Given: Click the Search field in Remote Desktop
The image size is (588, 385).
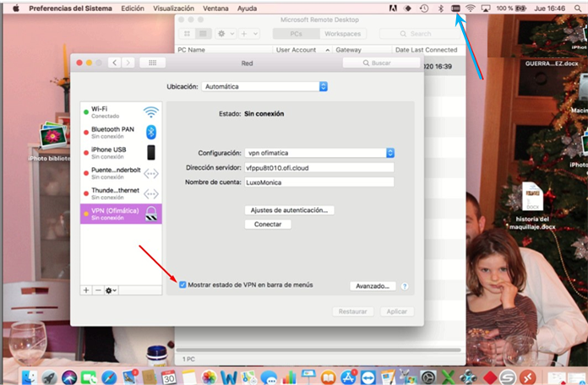Looking at the screenshot, I should coord(420,34).
